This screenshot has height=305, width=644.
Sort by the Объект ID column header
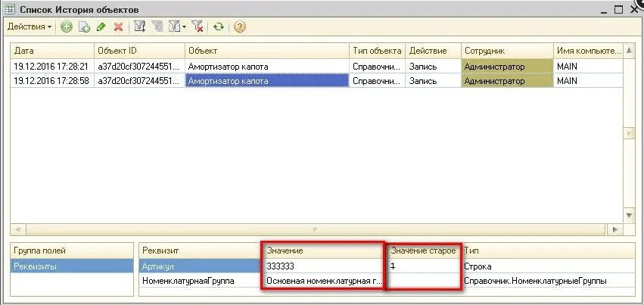[x=140, y=51]
